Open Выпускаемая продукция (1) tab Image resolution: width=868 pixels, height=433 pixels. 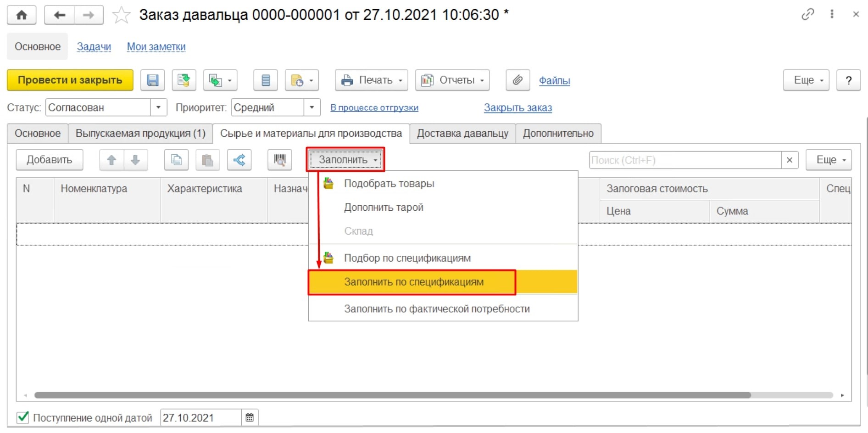[140, 134]
